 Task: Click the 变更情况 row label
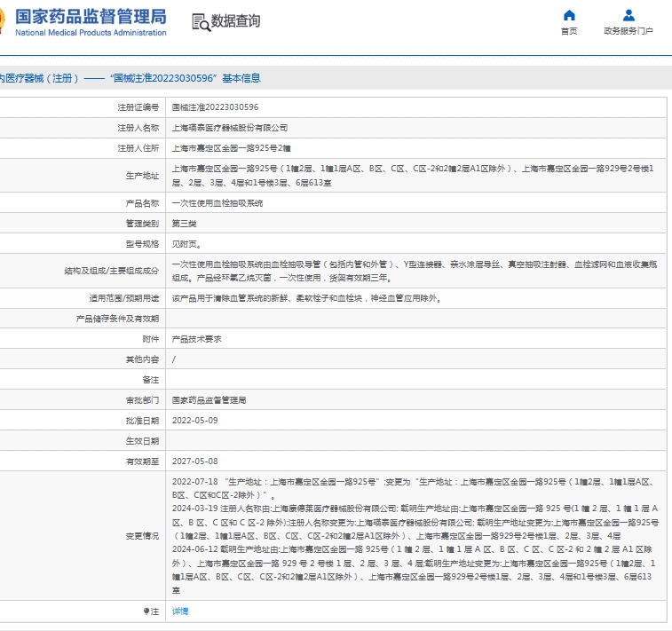[x=142, y=536]
